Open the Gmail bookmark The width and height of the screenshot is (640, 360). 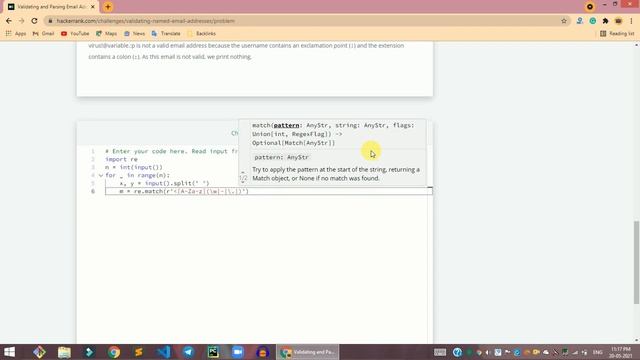click(43, 33)
